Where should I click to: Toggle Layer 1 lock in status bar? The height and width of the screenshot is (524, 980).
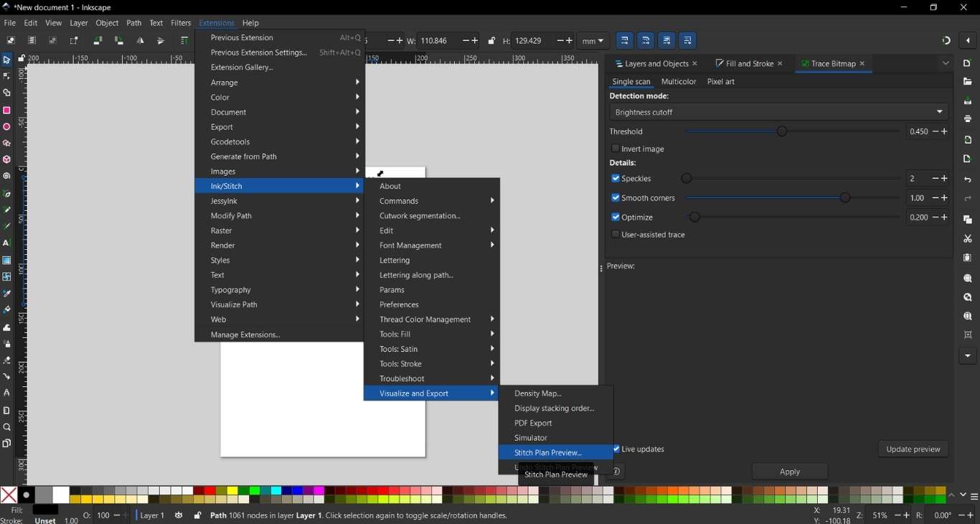(197, 515)
